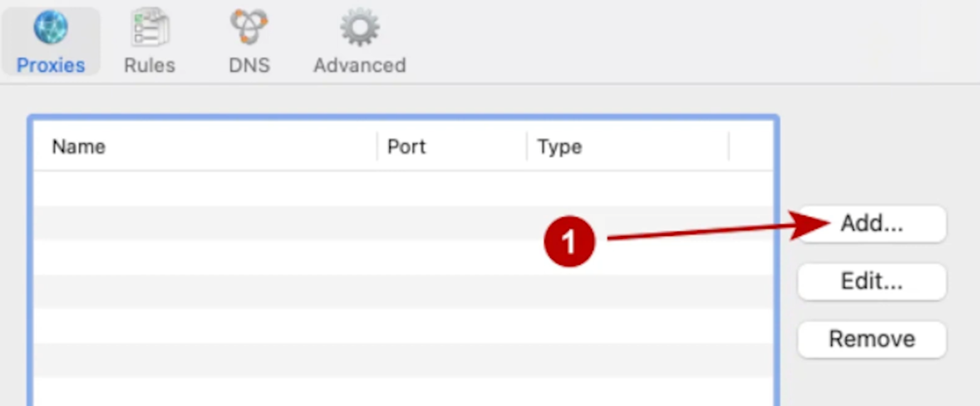Select the DNS tab label
The image size is (980, 406).
pyautogui.click(x=249, y=65)
